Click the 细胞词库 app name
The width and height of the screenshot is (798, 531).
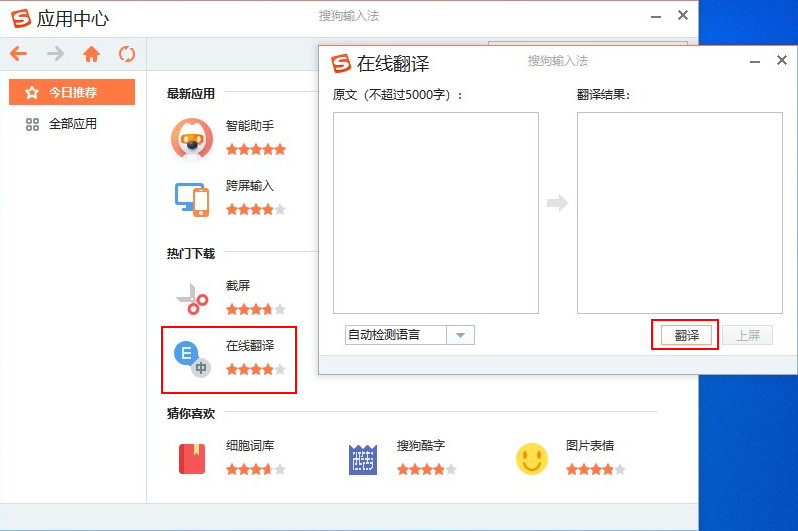coord(250,445)
